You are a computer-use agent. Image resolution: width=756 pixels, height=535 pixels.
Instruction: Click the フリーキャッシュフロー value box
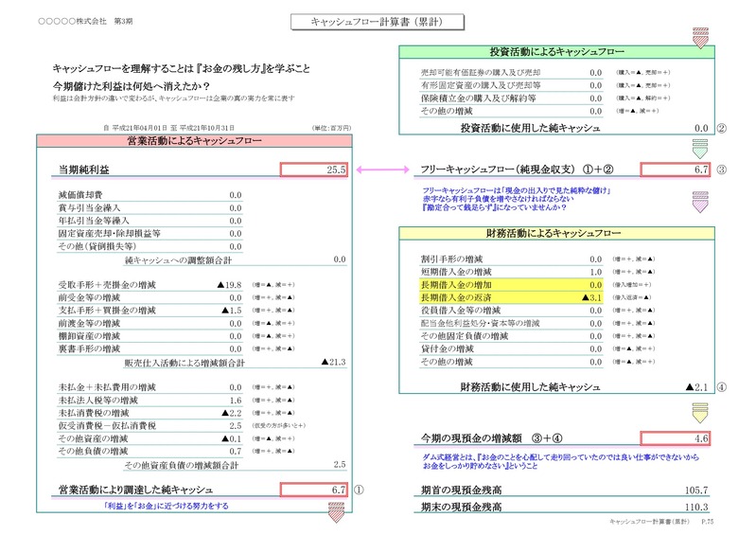tap(675, 169)
